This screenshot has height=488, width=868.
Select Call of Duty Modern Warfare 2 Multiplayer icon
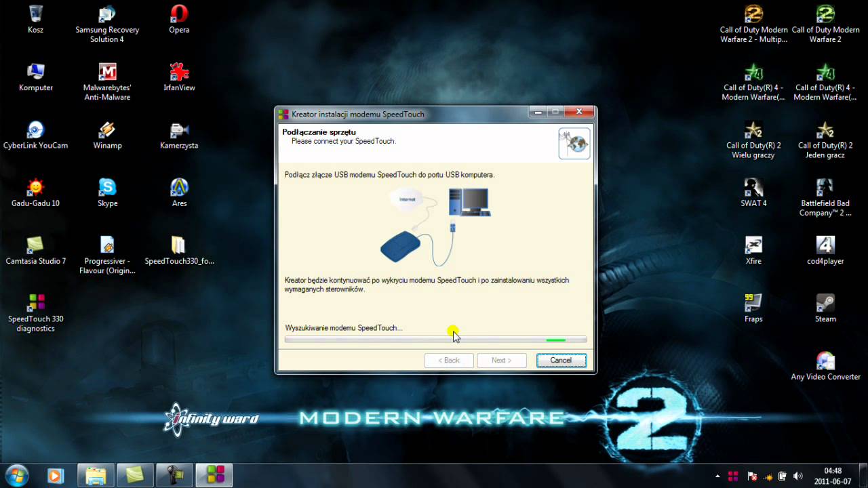click(753, 24)
